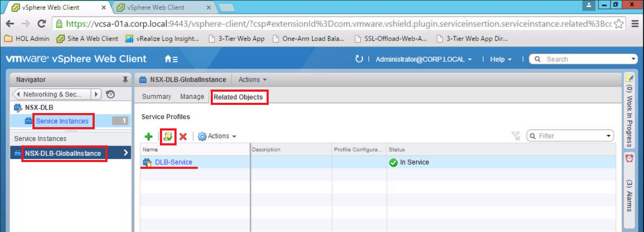Pin the Navigator panel
This screenshot has width=644, height=232.
pos(125,80)
